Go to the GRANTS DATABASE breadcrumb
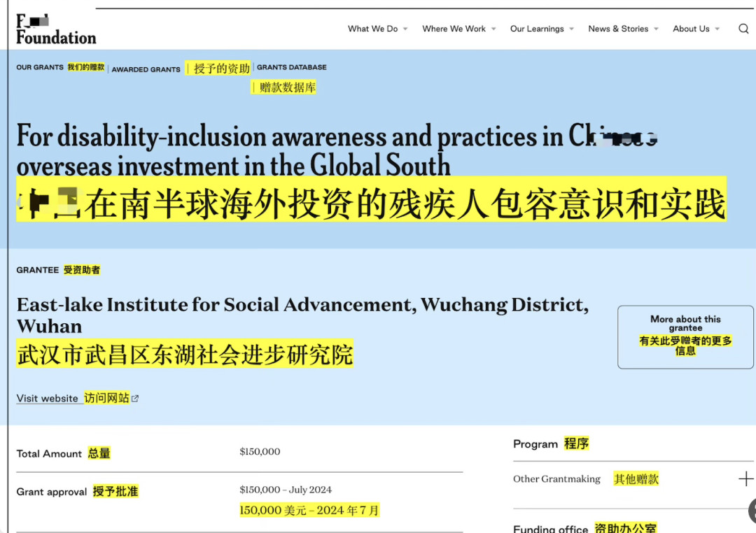This screenshot has height=533, width=756. point(291,67)
